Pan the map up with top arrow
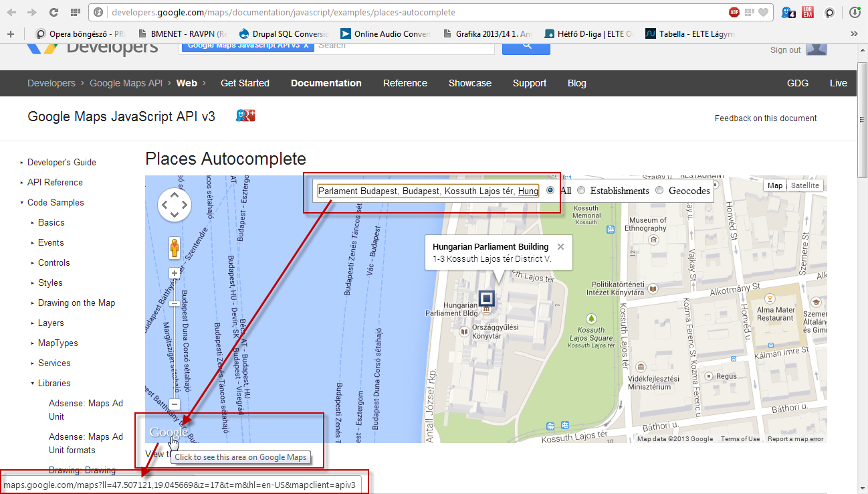The width and height of the screenshot is (868, 494). 175,195
